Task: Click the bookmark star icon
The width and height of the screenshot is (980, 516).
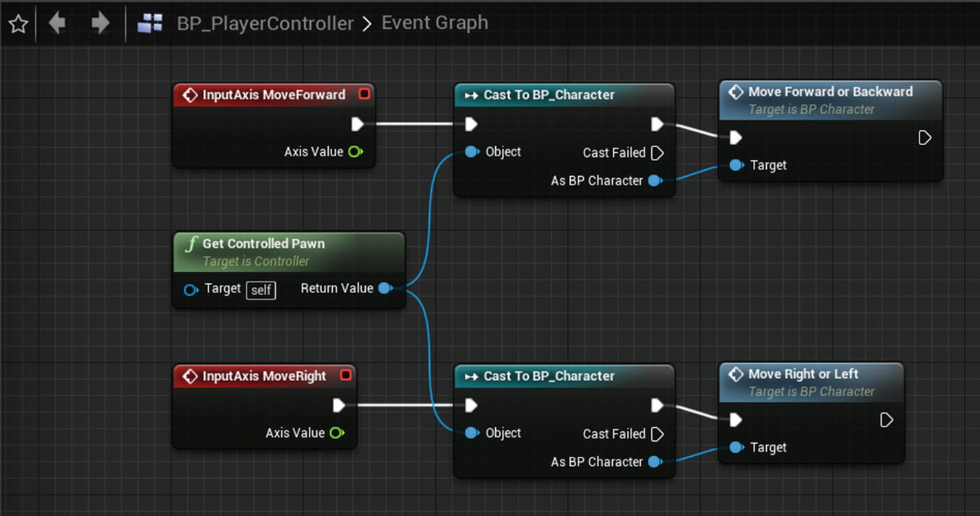Action: (18, 24)
